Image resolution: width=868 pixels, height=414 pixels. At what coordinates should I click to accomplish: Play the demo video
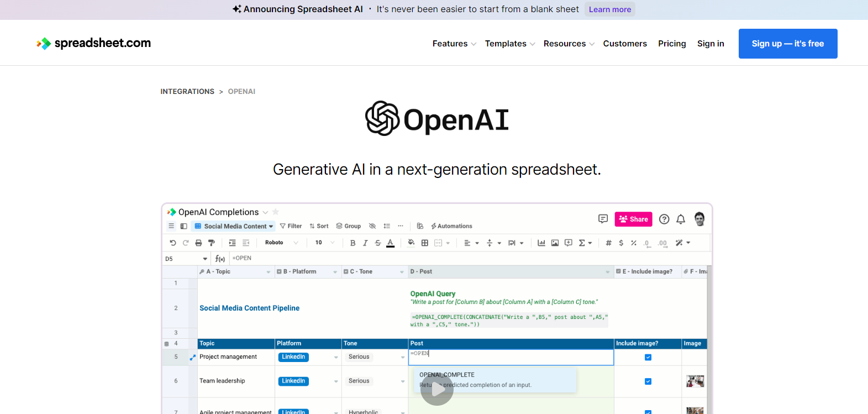(437, 389)
